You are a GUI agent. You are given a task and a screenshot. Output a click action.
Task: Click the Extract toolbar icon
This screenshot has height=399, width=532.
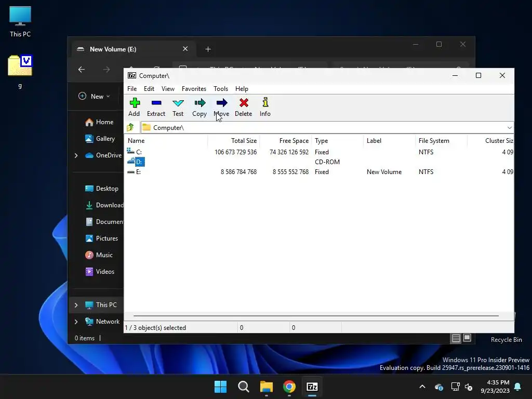[156, 107]
